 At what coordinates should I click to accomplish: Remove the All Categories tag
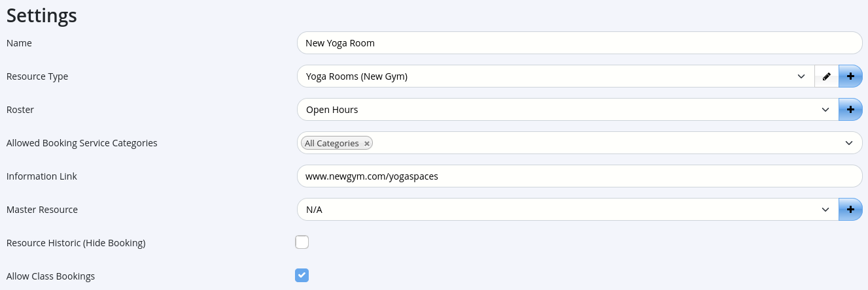[x=367, y=144]
